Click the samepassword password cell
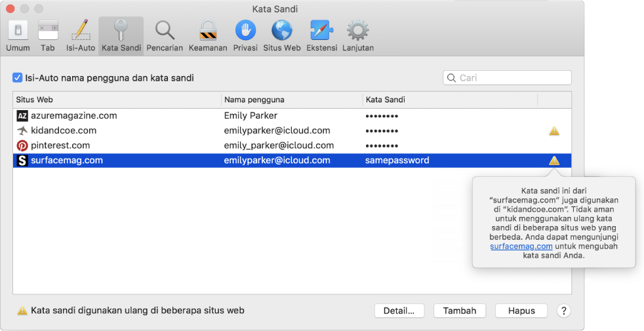The image size is (644, 331). (x=397, y=161)
